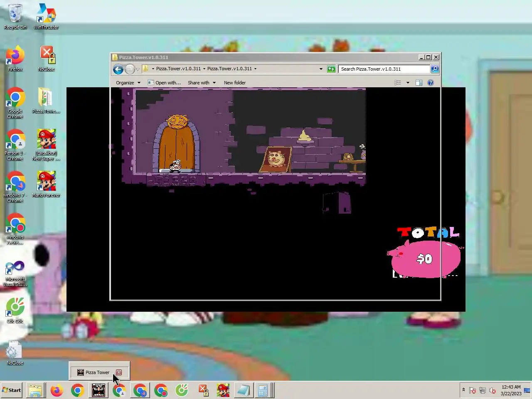Select the Coc Coc browser desktop shortcut
Image resolution: width=532 pixels, height=399 pixels.
pyautogui.click(x=15, y=310)
